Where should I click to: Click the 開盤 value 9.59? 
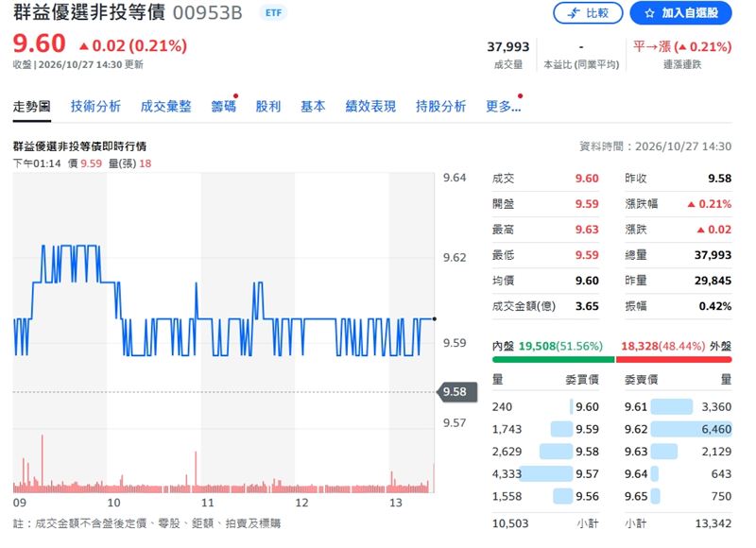(x=587, y=204)
